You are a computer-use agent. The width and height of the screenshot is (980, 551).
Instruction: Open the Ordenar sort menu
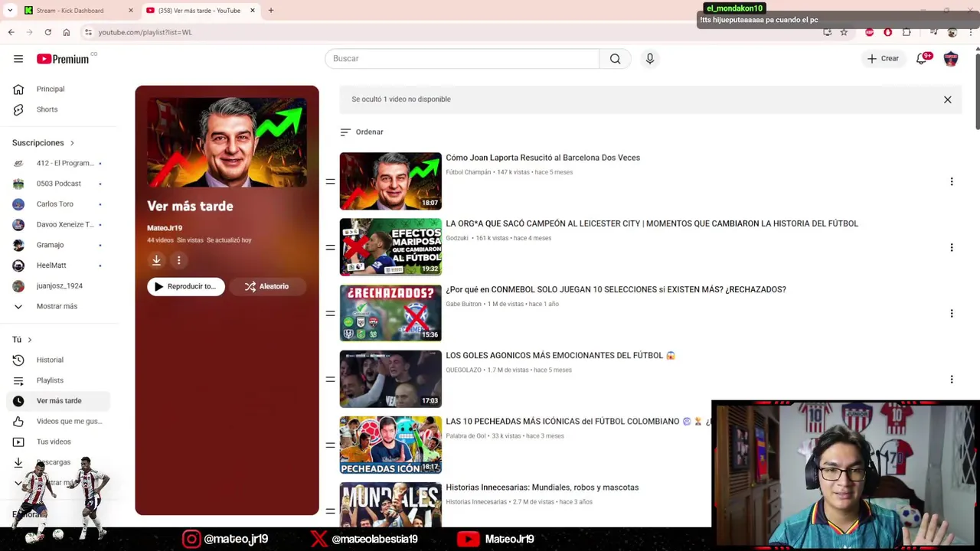coord(361,132)
